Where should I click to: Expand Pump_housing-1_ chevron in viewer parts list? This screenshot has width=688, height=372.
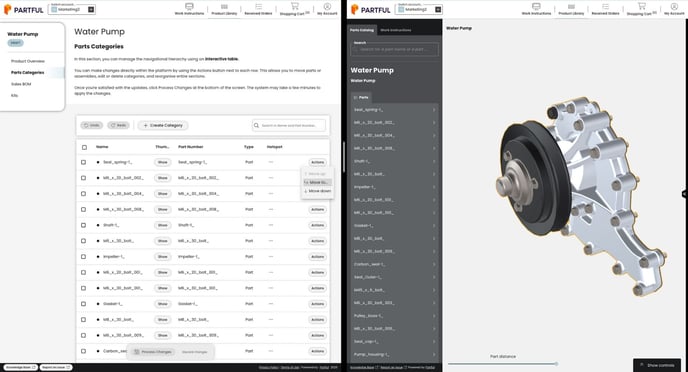coord(434,354)
